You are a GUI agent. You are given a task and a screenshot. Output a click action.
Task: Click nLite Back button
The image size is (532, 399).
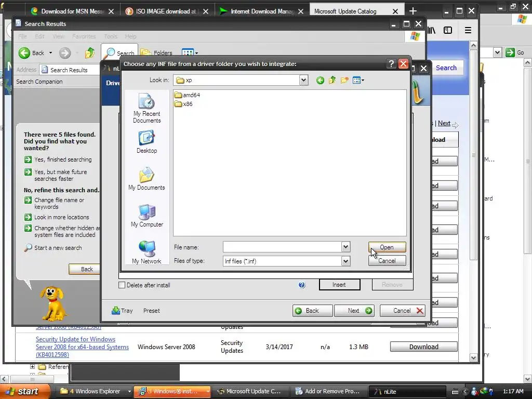pos(312,311)
